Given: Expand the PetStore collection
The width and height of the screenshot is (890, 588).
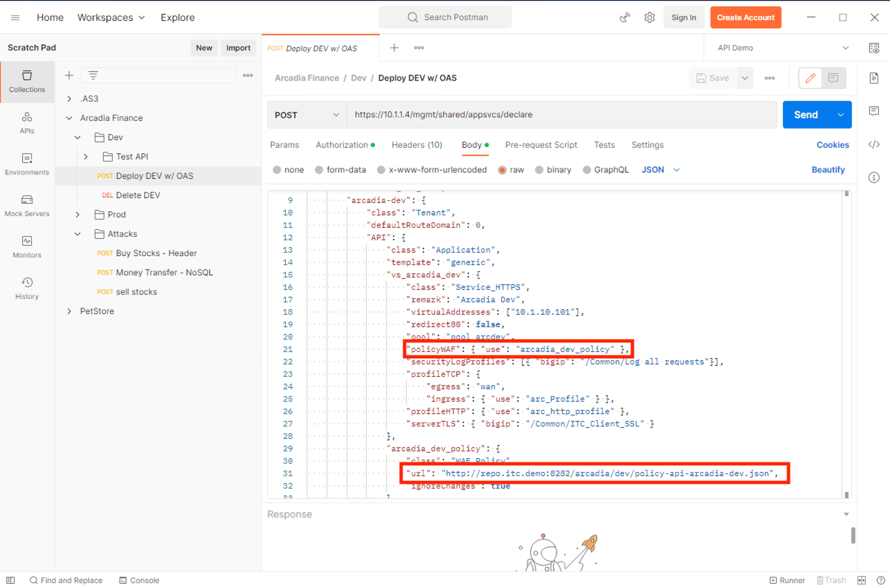Looking at the screenshot, I should click(x=69, y=311).
